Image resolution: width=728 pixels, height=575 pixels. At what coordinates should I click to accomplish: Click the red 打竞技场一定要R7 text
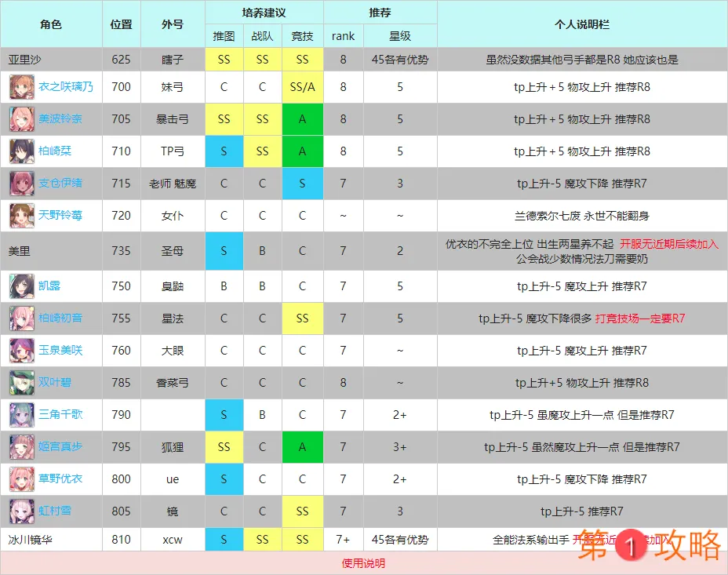[640, 318]
